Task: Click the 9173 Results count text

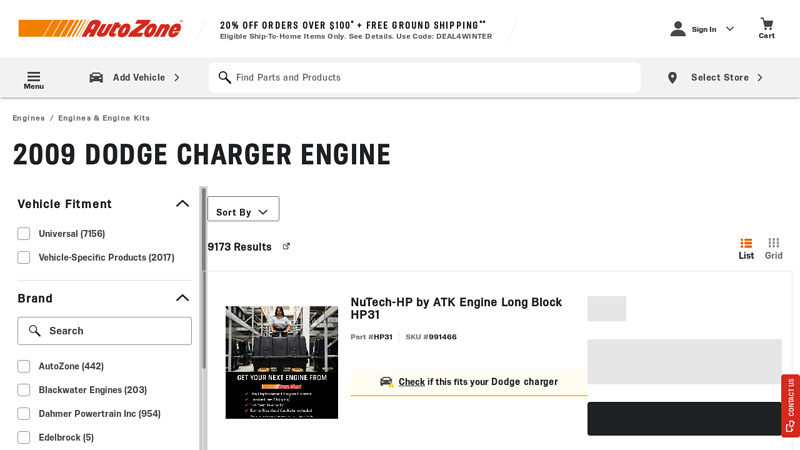Action: pos(239,247)
